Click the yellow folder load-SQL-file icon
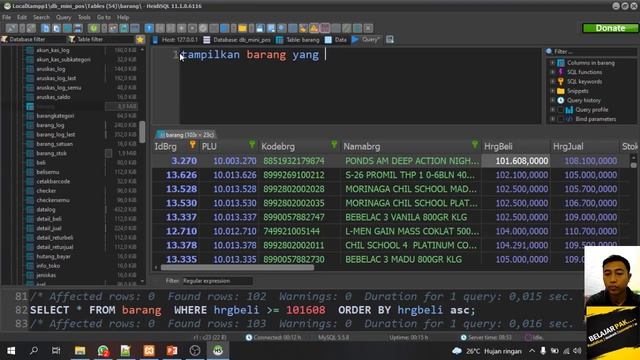640x360 pixels. click(x=242, y=28)
